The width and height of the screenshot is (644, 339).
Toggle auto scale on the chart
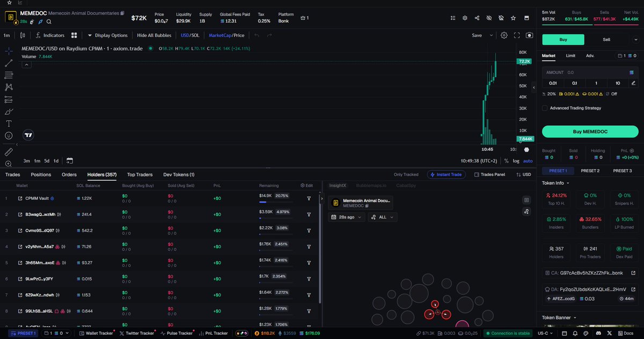(528, 161)
